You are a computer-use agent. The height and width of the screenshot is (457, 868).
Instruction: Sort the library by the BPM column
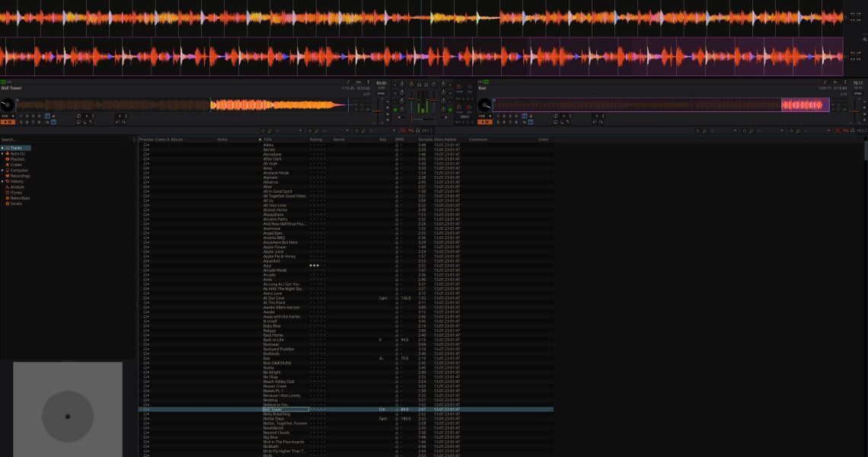(x=400, y=139)
